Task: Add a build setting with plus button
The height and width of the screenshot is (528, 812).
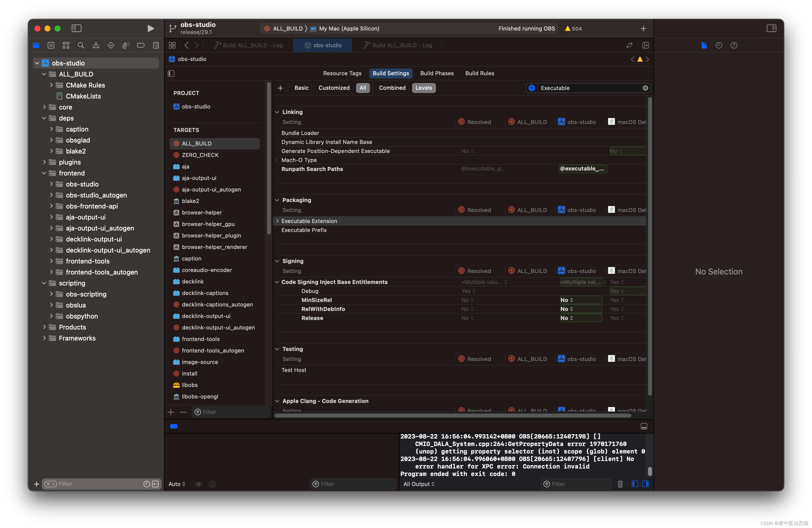Action: tap(280, 88)
